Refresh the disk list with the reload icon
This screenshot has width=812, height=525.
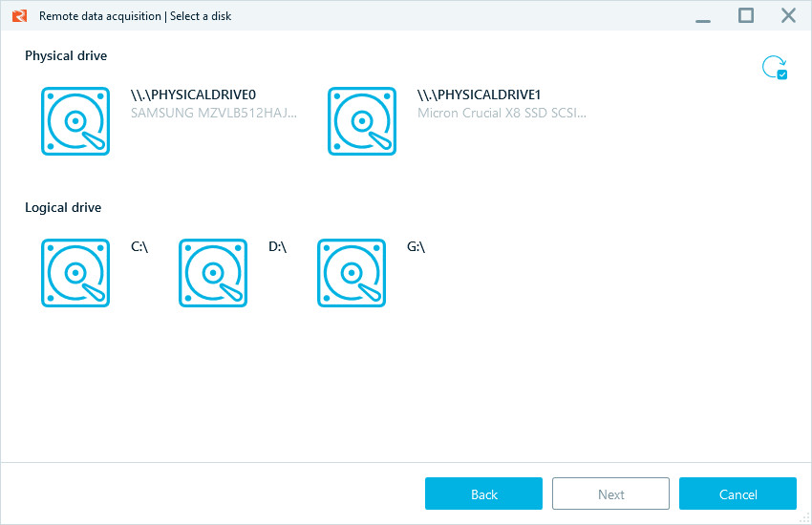[x=773, y=68]
